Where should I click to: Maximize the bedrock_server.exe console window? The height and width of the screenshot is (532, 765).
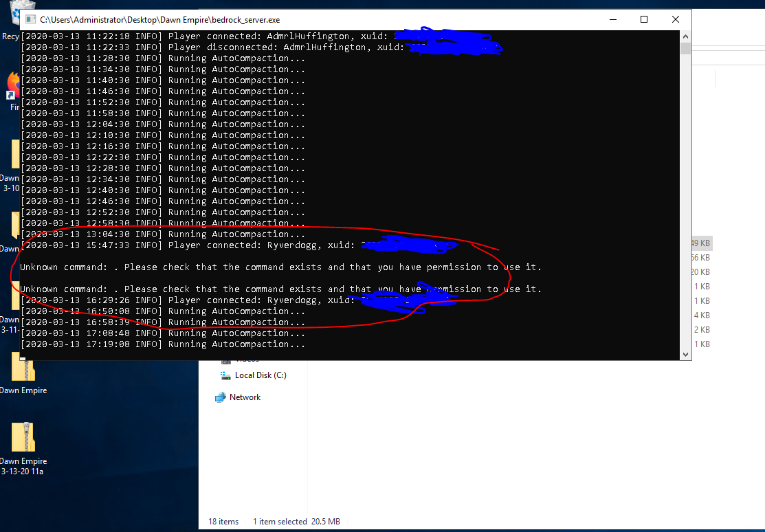pyautogui.click(x=644, y=19)
